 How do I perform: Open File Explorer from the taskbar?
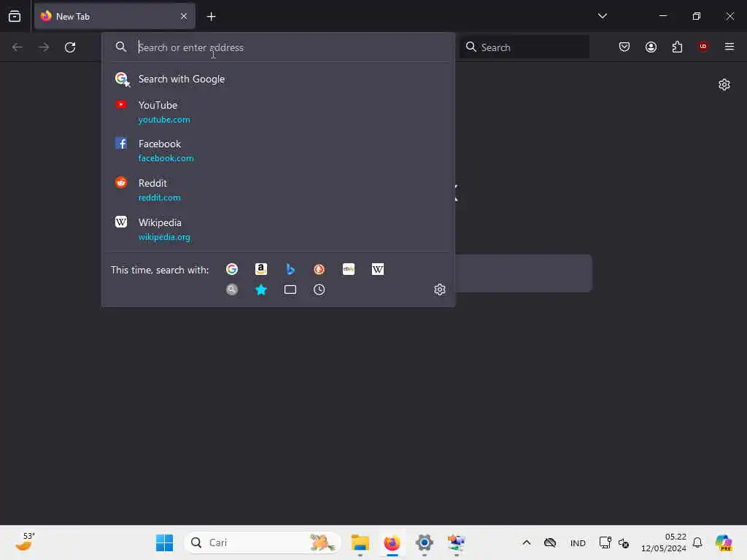[x=360, y=542]
